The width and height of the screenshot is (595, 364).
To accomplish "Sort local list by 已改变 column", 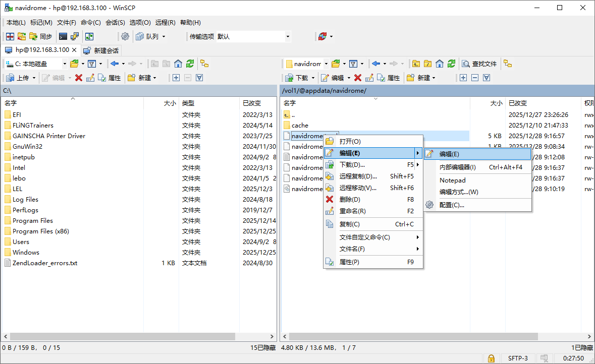I will pyautogui.click(x=258, y=103).
